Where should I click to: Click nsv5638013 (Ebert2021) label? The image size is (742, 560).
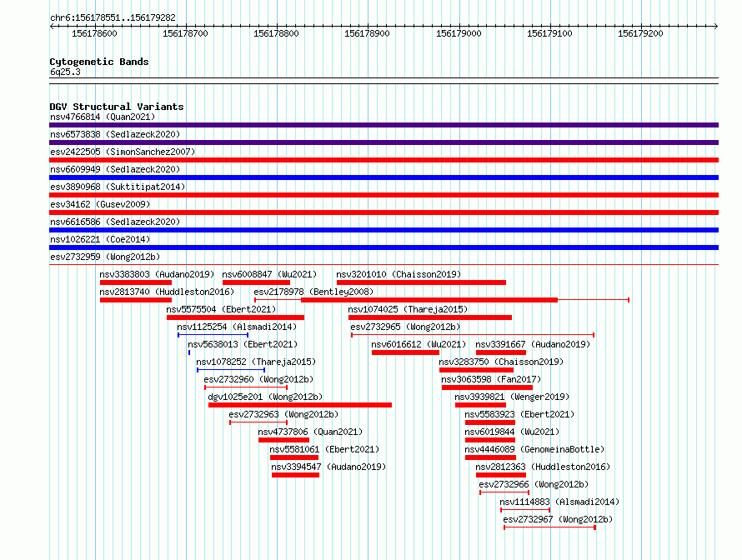pyautogui.click(x=243, y=344)
